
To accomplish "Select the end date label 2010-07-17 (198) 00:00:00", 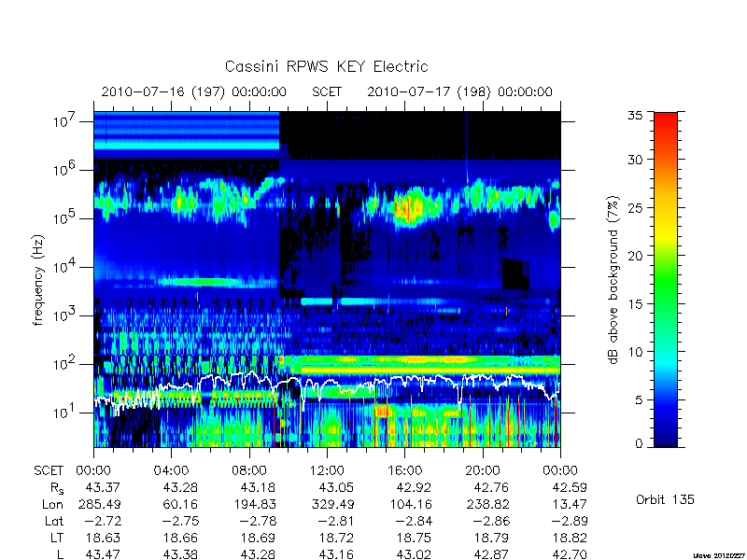I will pyautogui.click(x=459, y=91).
